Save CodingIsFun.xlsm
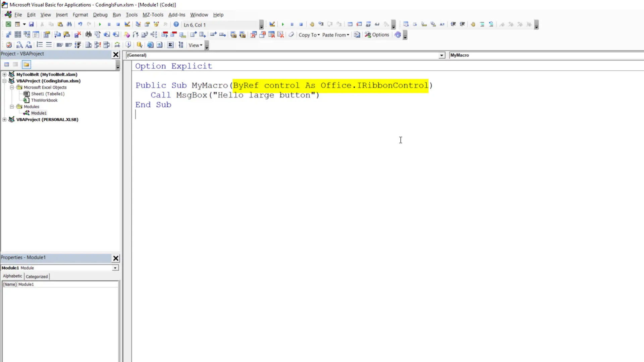Screen dimensions: 644x362 point(31,24)
